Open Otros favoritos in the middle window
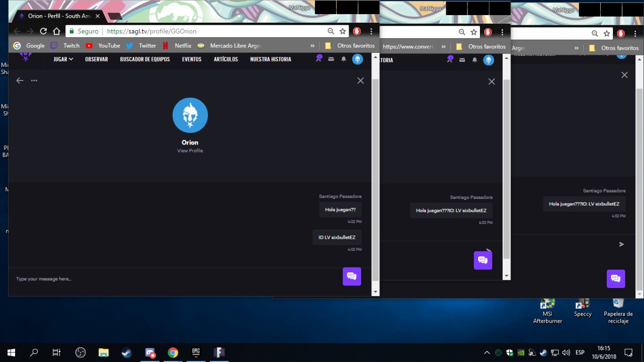 click(480, 46)
